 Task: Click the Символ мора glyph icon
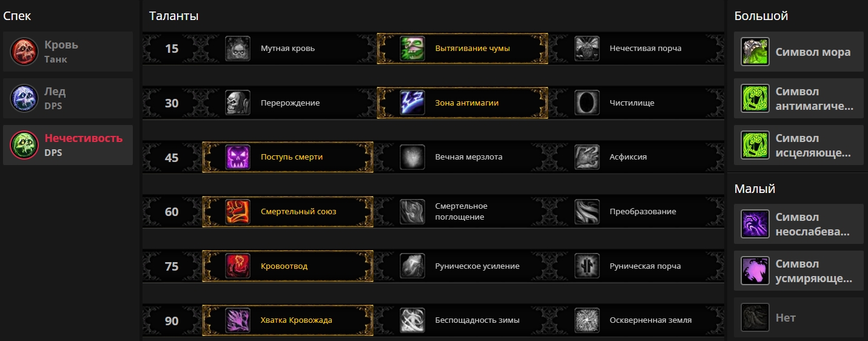(755, 52)
